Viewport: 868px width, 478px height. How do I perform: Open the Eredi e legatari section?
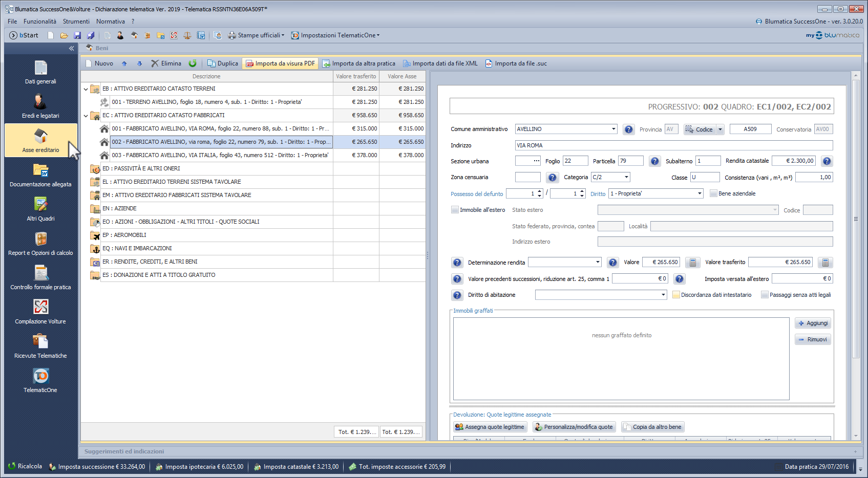pos(40,106)
